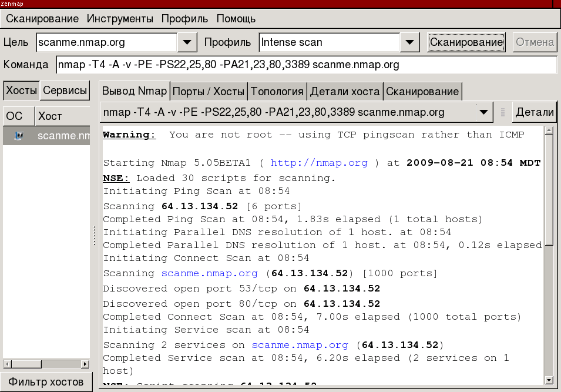561x392 pixels.
Task: Open the Инструменты menu
Action: click(x=120, y=19)
